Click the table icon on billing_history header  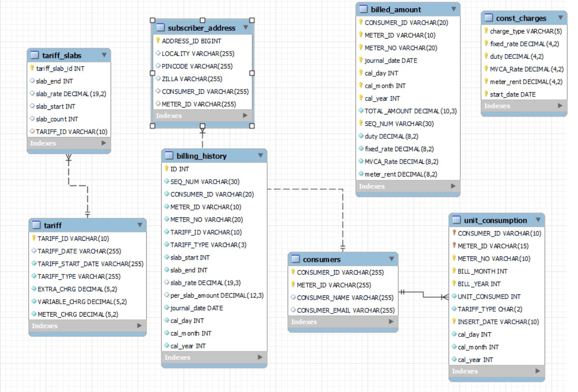point(170,155)
